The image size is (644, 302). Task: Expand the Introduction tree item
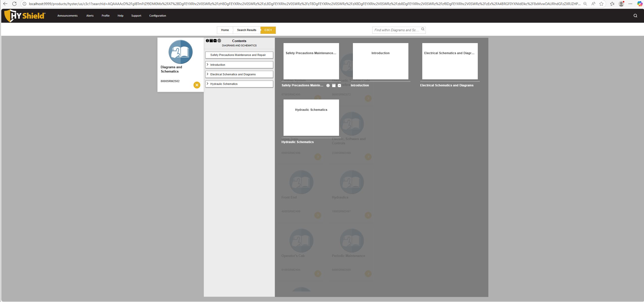pyautogui.click(x=208, y=65)
